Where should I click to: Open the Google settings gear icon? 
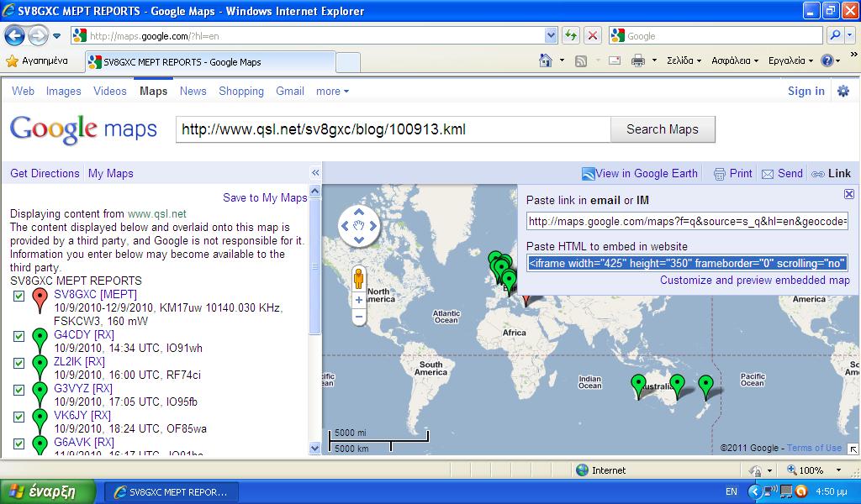[843, 91]
